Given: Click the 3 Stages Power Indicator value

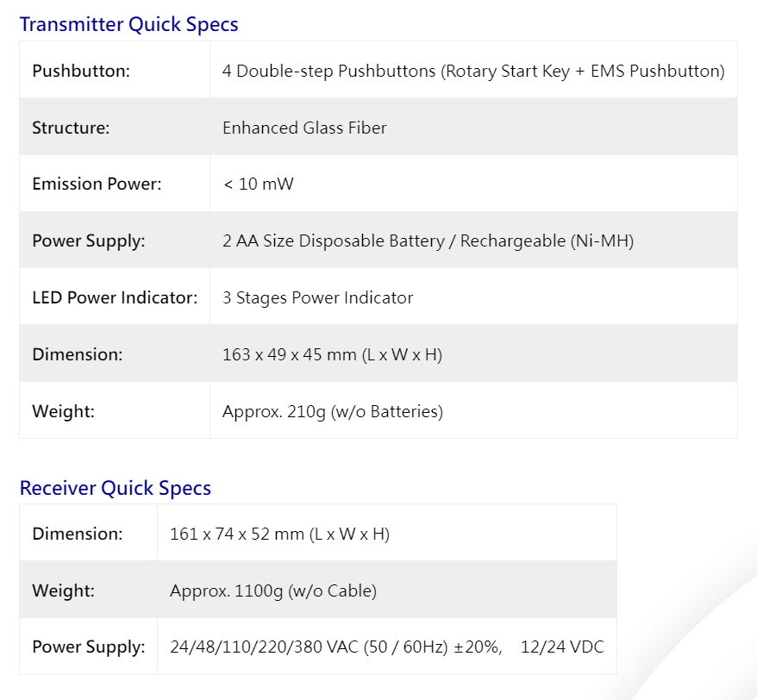Looking at the screenshot, I should [317, 298].
